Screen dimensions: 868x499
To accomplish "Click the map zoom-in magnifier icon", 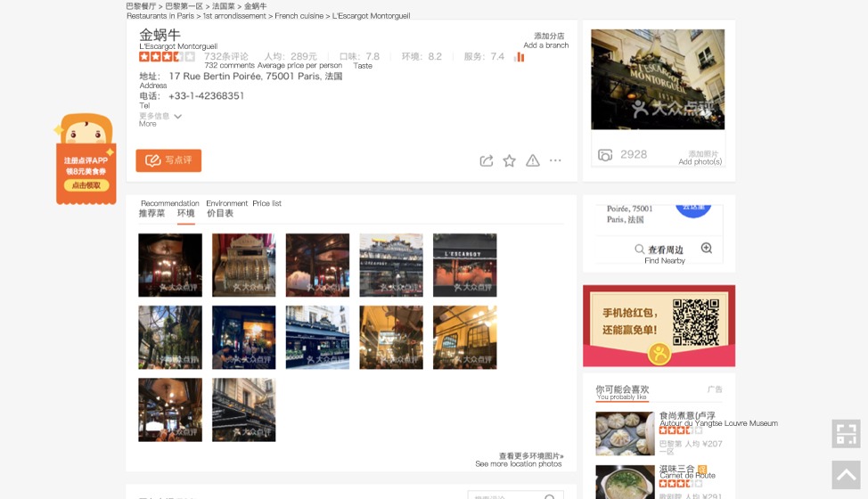I will click(x=707, y=249).
